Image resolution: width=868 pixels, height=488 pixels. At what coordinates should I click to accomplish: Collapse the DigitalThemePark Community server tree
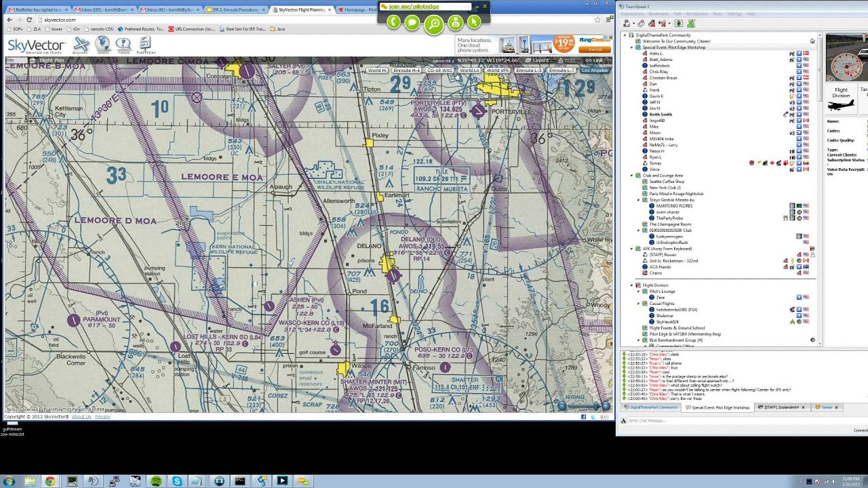[x=625, y=35]
